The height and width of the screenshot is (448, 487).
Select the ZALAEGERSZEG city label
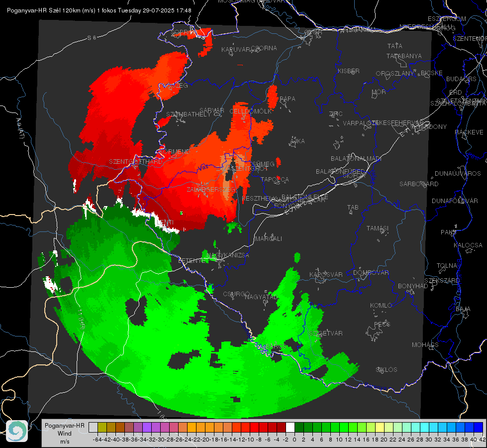211,189
